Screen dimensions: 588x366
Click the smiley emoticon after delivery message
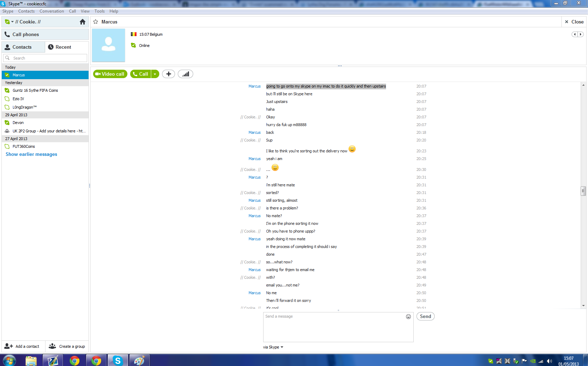click(352, 149)
